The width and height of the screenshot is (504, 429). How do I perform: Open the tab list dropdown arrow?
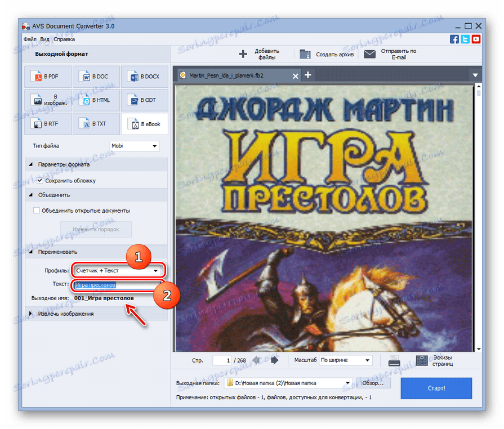coord(475,75)
